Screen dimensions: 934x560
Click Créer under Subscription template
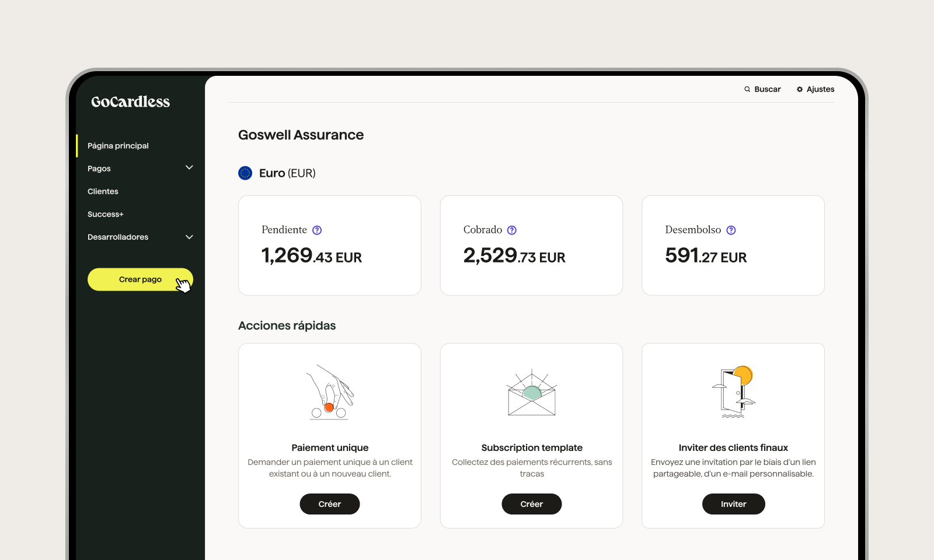click(x=531, y=504)
